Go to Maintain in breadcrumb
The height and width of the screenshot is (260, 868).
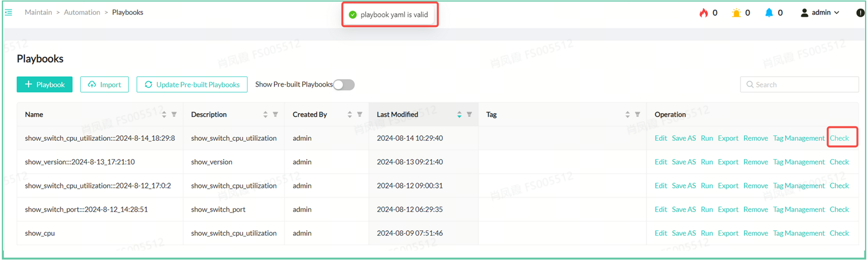[38, 12]
